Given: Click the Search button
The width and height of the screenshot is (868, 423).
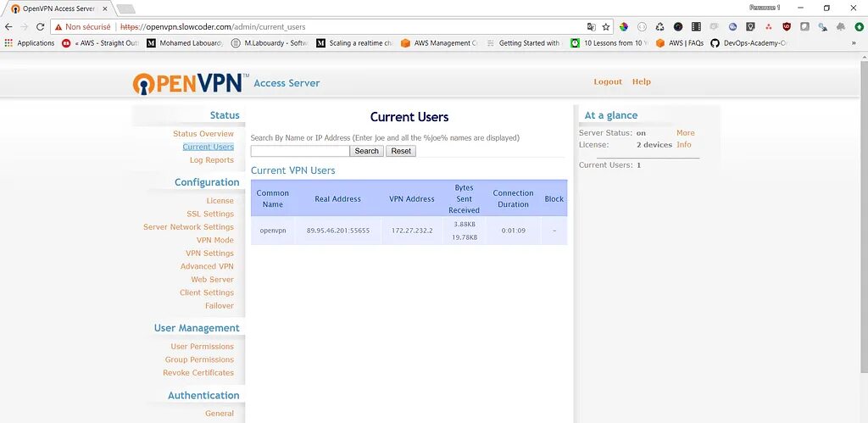Looking at the screenshot, I should pos(366,151).
